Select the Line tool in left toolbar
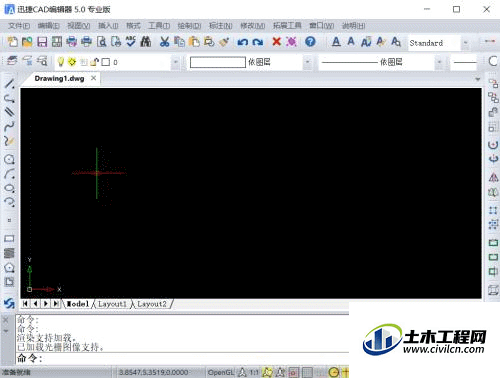 [9, 83]
